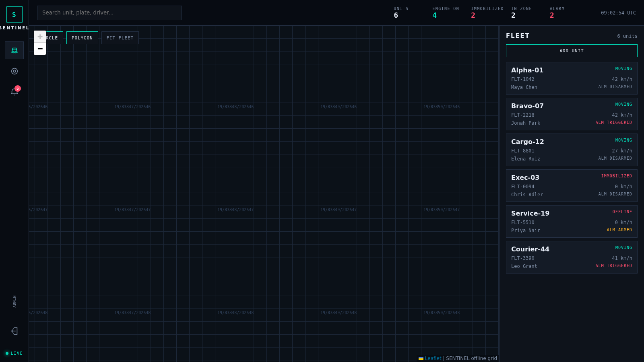Click the '6 units' fleet count
This screenshot has width=644, height=362.
pyautogui.click(x=627, y=36)
